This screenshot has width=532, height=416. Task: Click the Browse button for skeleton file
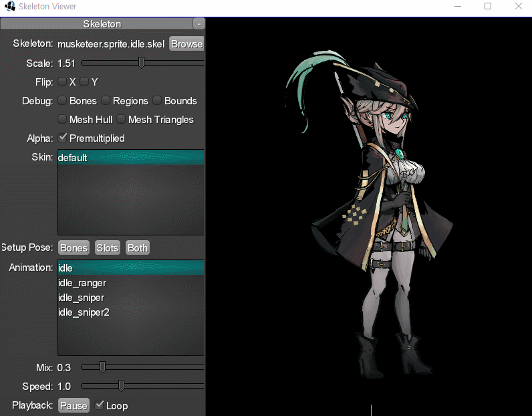[186, 44]
